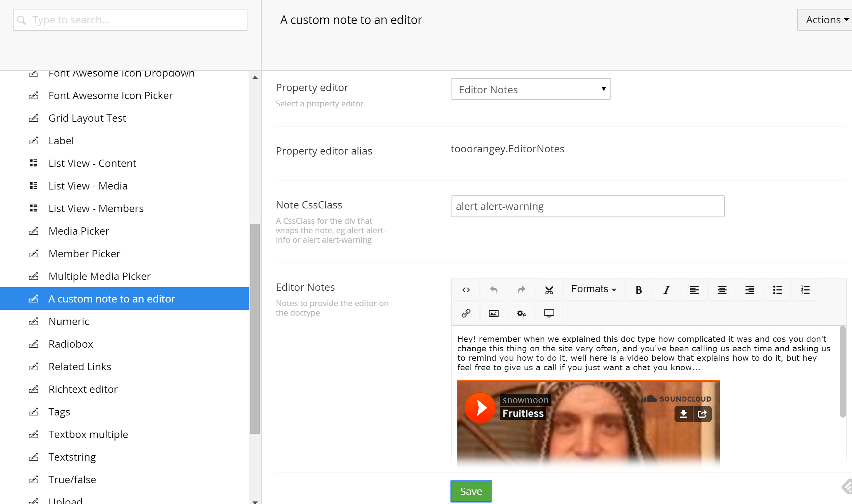Open the Formats dropdown
The width and height of the screenshot is (852, 504).
[594, 289]
